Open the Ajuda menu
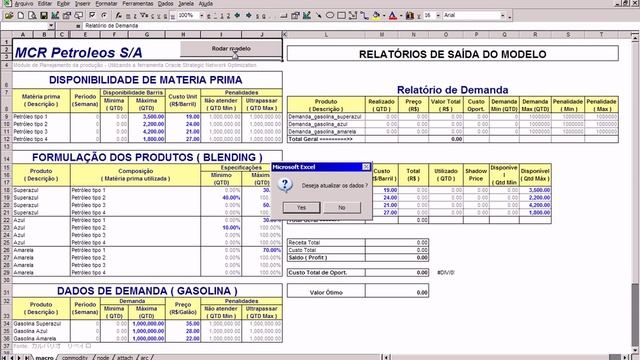 tap(206, 3)
